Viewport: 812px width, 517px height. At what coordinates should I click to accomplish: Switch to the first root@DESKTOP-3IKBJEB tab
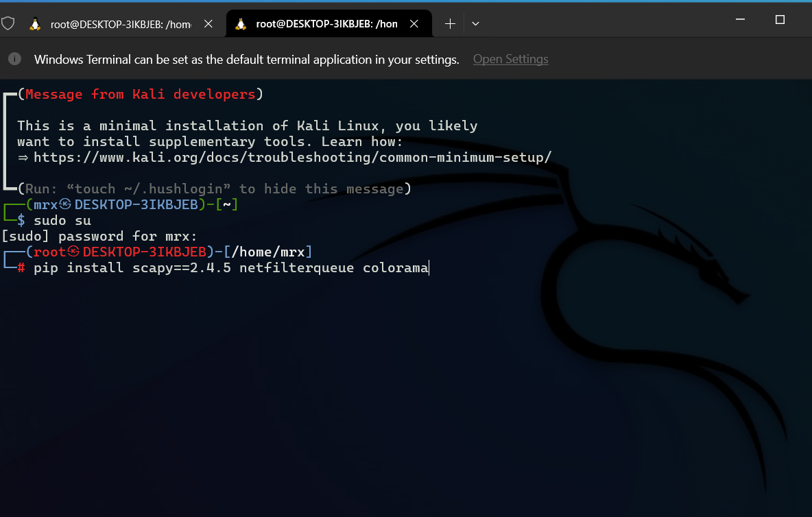click(121, 24)
